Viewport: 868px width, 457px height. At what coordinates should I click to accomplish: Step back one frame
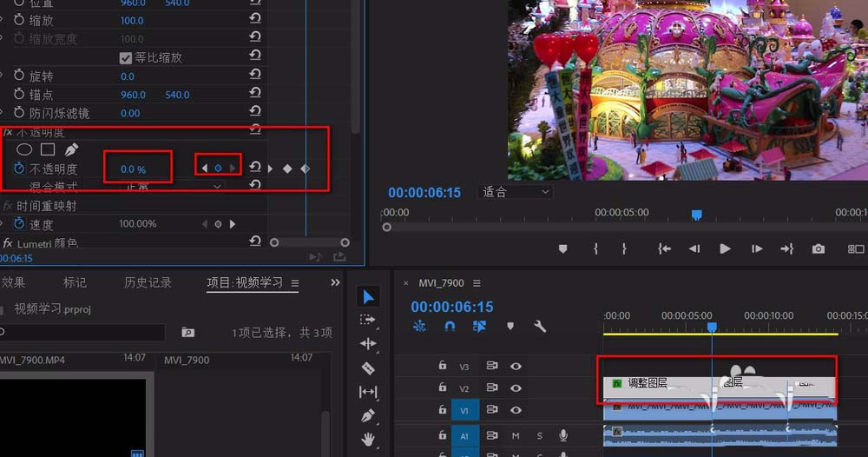point(694,248)
